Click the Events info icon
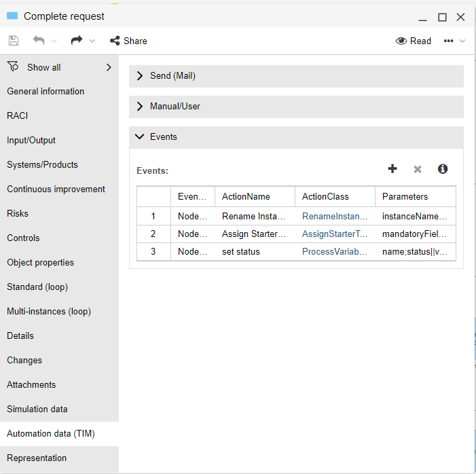Viewport: 476px width, 474px height. [443, 169]
